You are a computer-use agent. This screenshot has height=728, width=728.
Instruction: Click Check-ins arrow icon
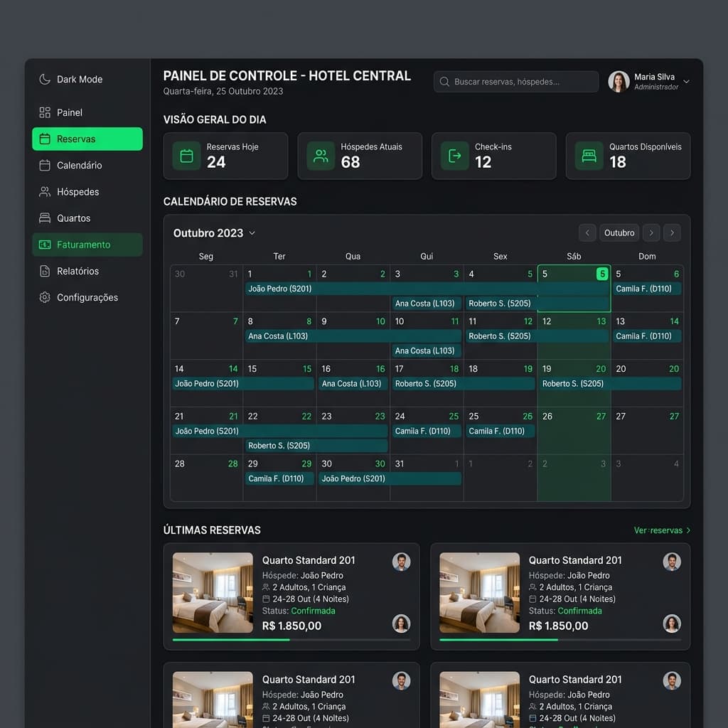point(455,156)
